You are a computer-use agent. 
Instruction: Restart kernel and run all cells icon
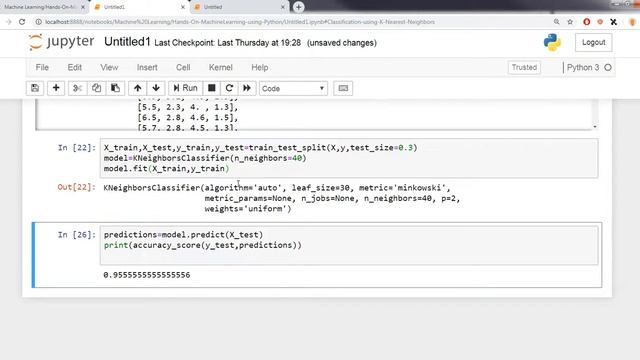click(247, 88)
